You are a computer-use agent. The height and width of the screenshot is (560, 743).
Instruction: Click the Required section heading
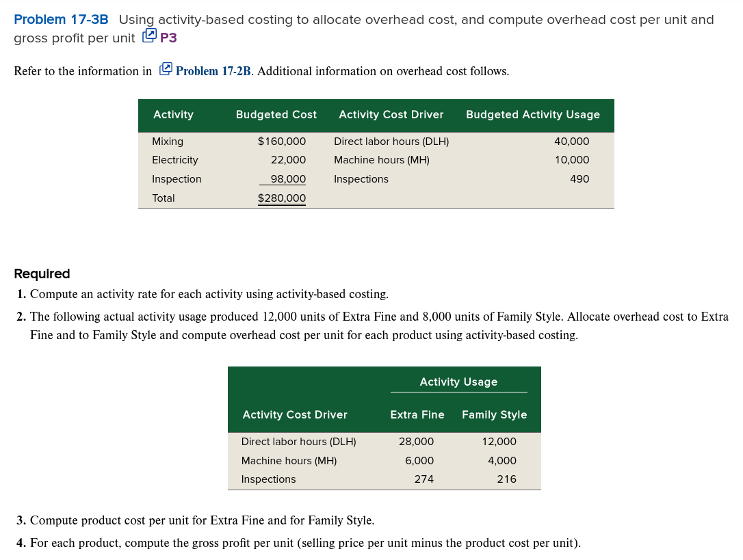42,274
